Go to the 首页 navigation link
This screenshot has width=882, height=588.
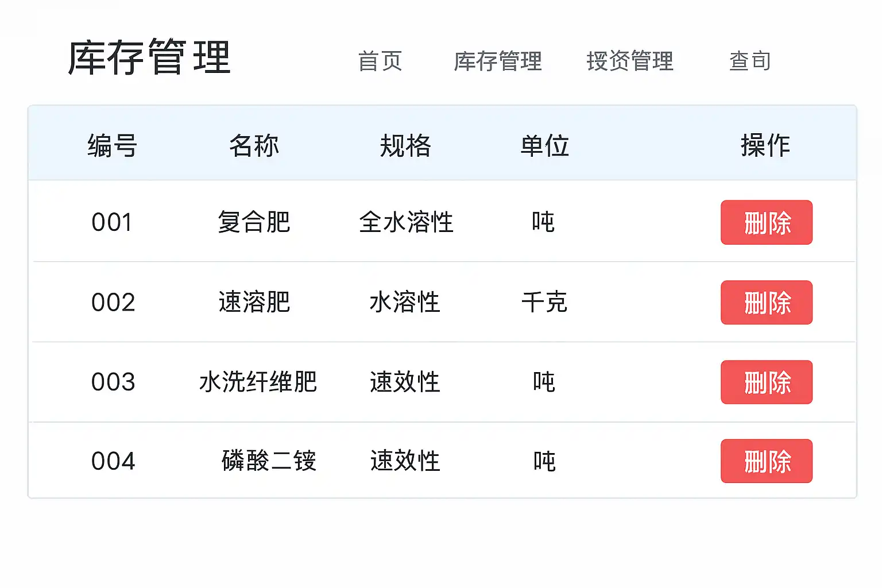coord(380,61)
